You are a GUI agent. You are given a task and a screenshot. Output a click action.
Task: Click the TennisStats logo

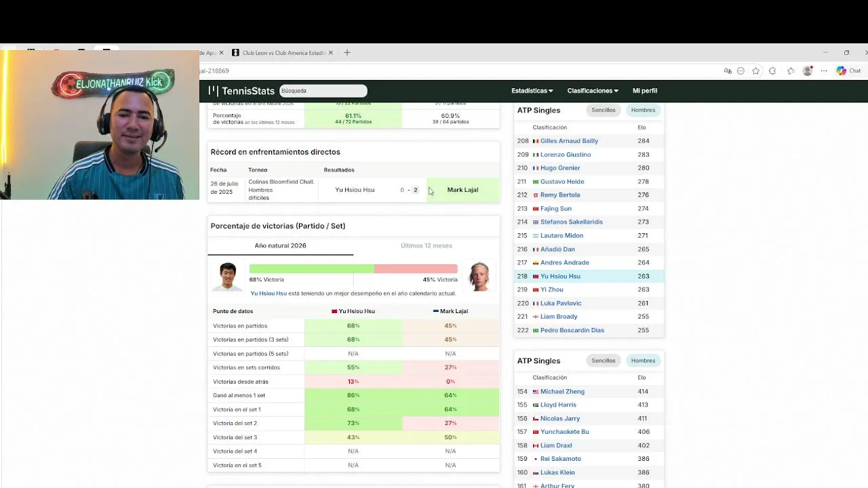pos(241,91)
